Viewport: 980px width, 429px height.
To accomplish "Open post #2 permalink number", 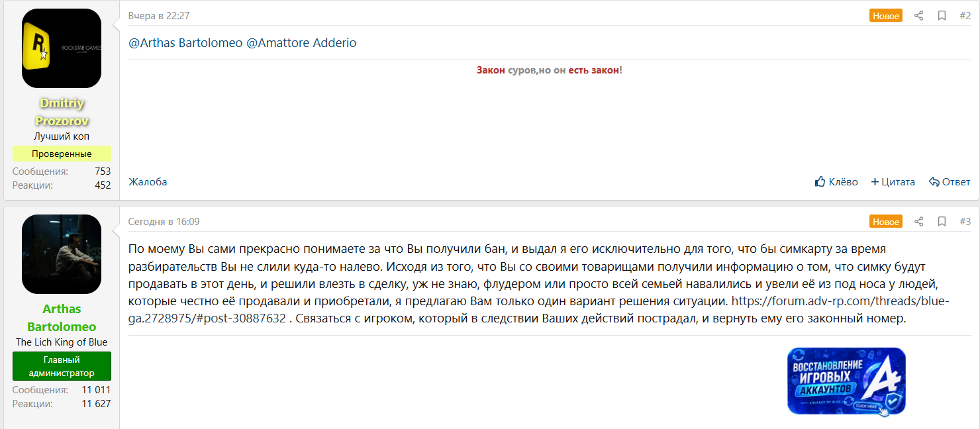I will point(965,16).
